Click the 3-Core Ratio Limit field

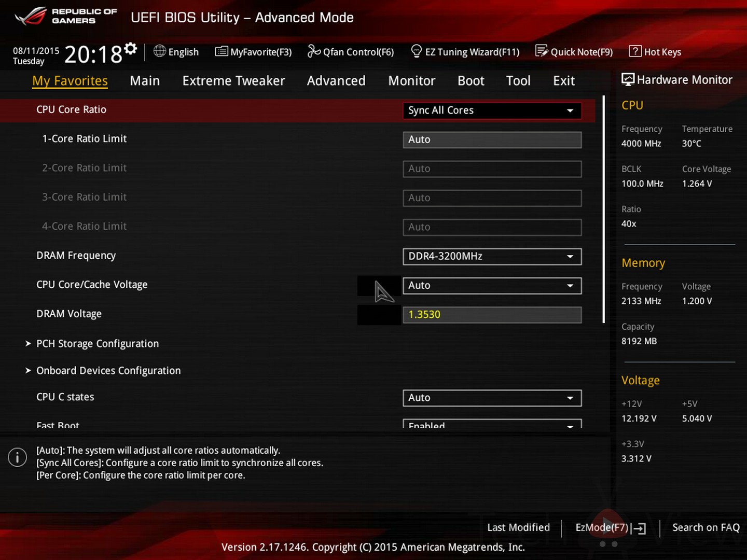click(492, 198)
